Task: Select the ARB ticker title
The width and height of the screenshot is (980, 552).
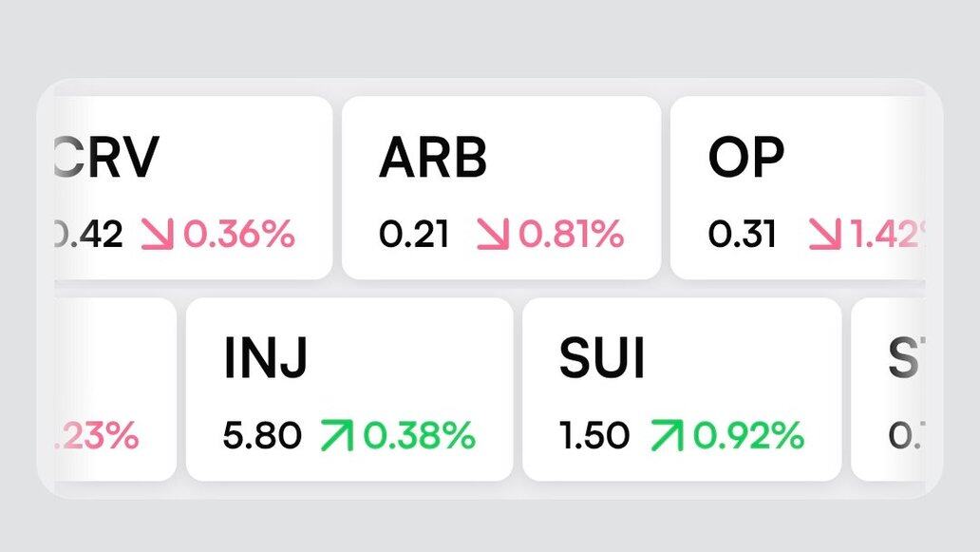Action: tap(432, 159)
